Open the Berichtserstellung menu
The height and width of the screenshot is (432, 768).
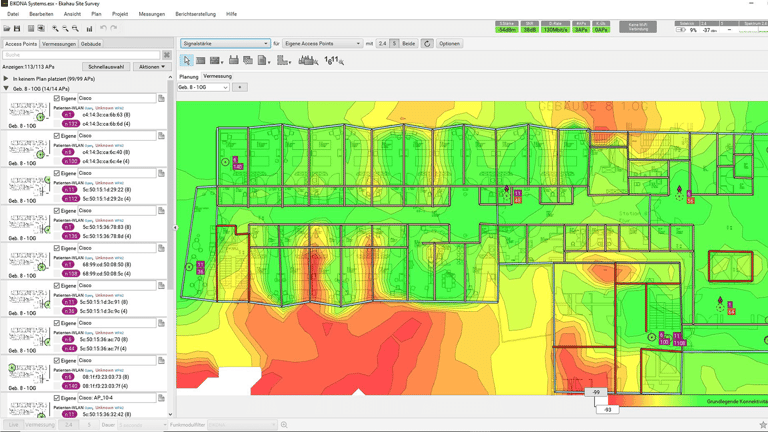195,14
